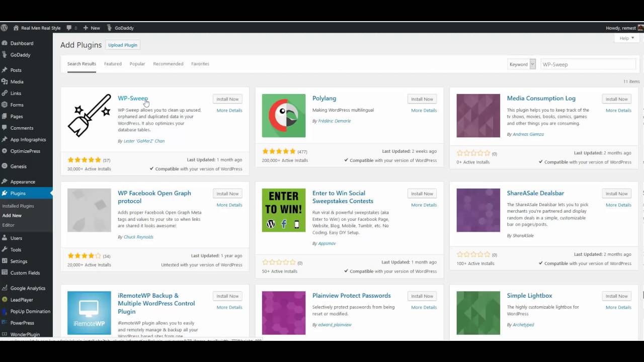
Task: Open author link Chuck Reynolds
Action: 138,237
